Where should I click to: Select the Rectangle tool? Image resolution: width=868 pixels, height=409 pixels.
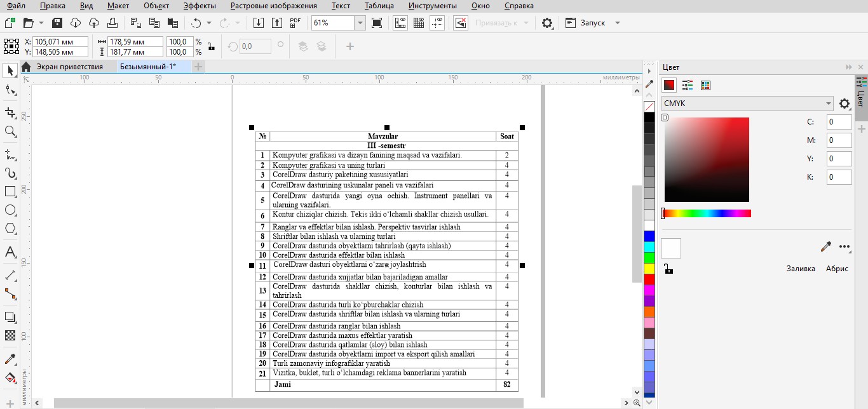(x=10, y=191)
